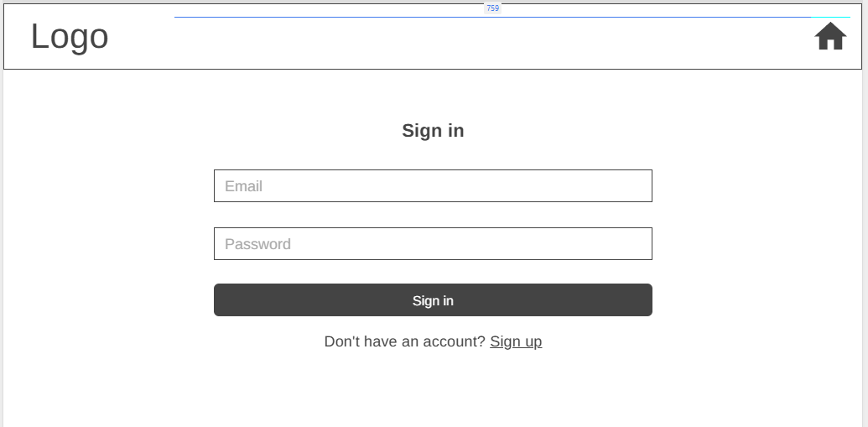Image resolution: width=868 pixels, height=427 pixels.
Task: Follow the underlined Sign up hyperlink
Action: click(x=516, y=341)
